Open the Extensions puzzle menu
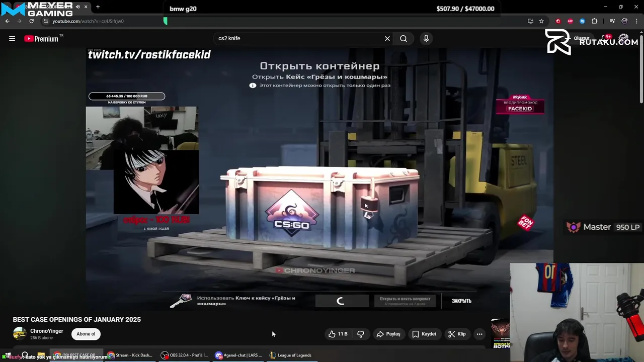This screenshot has height=362, width=644. click(x=594, y=21)
